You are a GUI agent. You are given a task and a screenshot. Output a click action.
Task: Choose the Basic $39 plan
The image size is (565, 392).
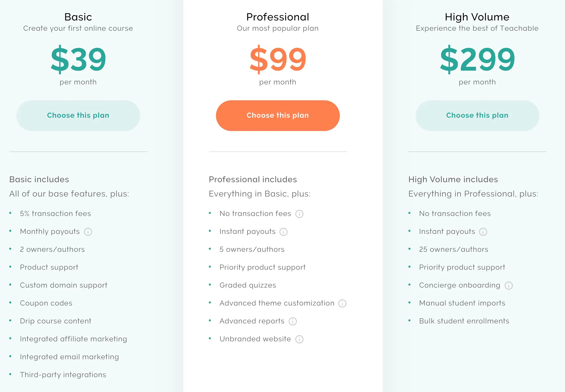pos(78,116)
